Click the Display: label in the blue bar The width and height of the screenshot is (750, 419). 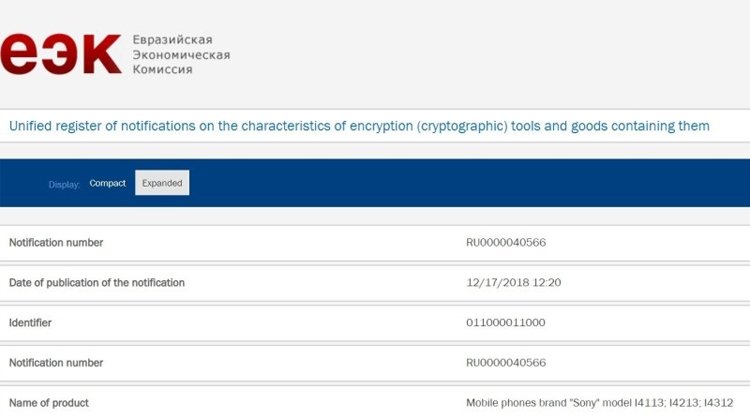(x=64, y=185)
